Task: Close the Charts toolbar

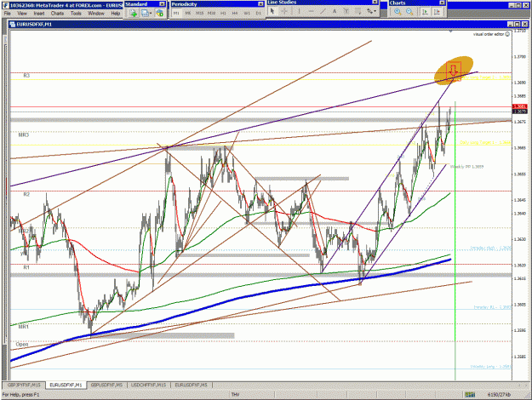Action: (442, 3)
